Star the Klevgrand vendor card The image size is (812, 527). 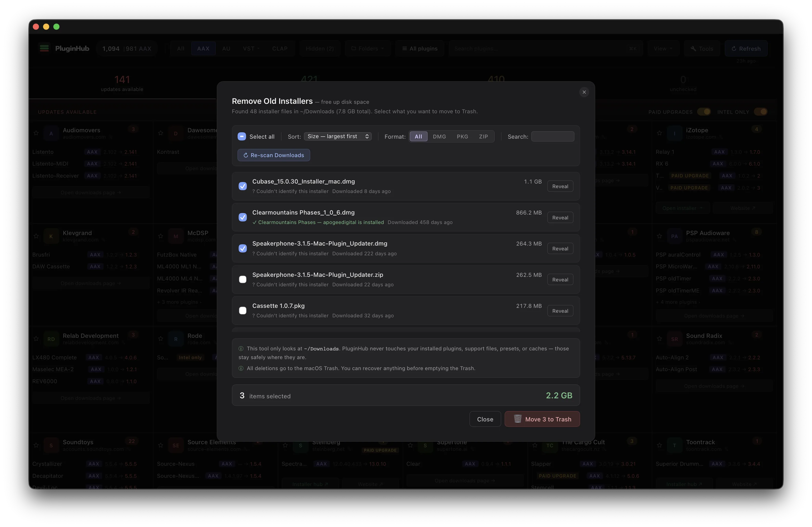(x=36, y=236)
